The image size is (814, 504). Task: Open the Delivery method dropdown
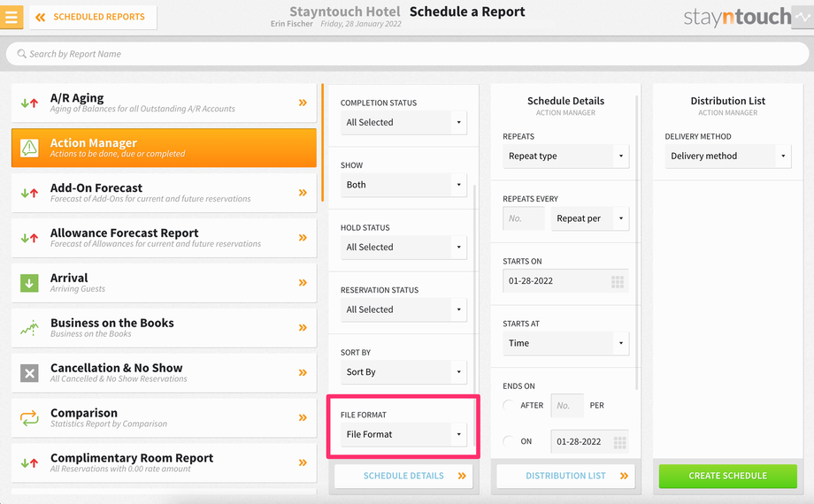(x=728, y=156)
